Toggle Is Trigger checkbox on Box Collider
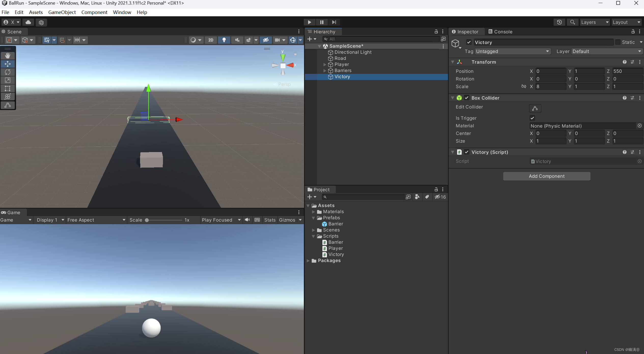The image size is (644, 354). (532, 118)
